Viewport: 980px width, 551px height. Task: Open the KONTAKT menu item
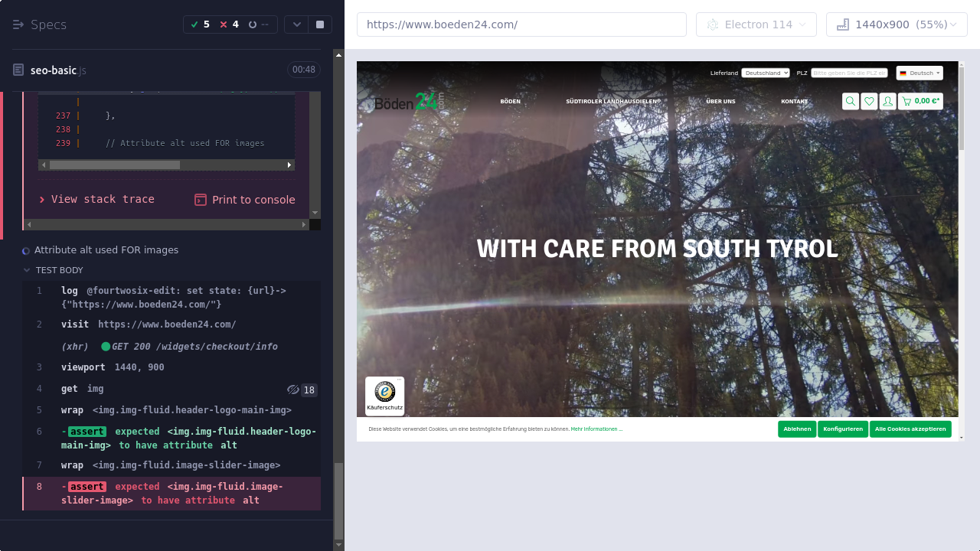pos(794,101)
